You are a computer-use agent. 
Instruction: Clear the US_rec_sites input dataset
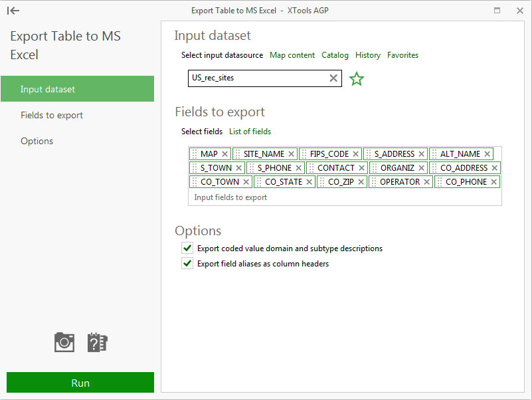coord(333,78)
